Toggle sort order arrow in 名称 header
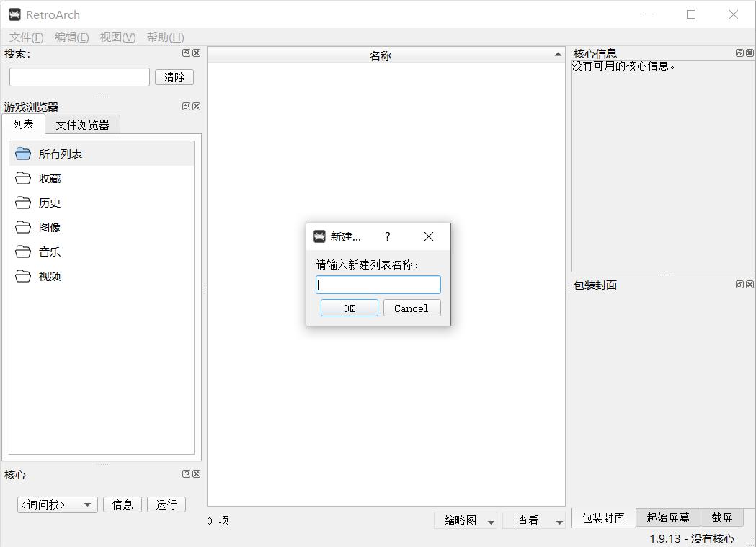The width and height of the screenshot is (756, 547). 558,55
